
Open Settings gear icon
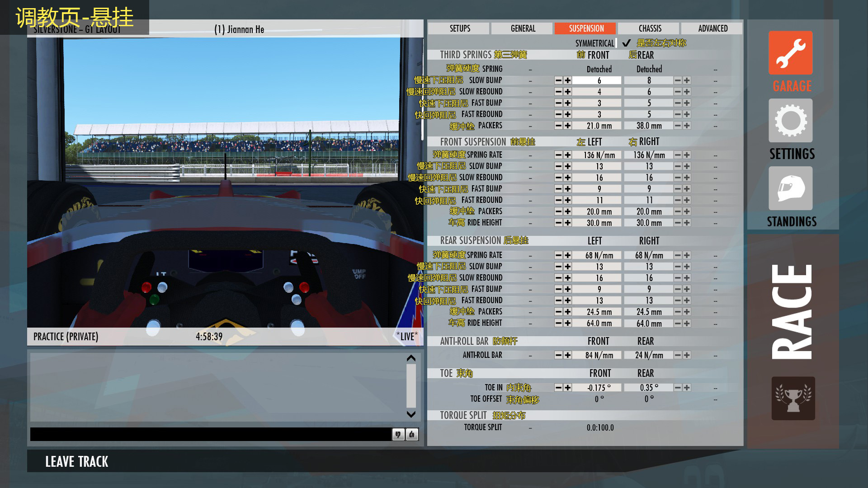(x=791, y=121)
